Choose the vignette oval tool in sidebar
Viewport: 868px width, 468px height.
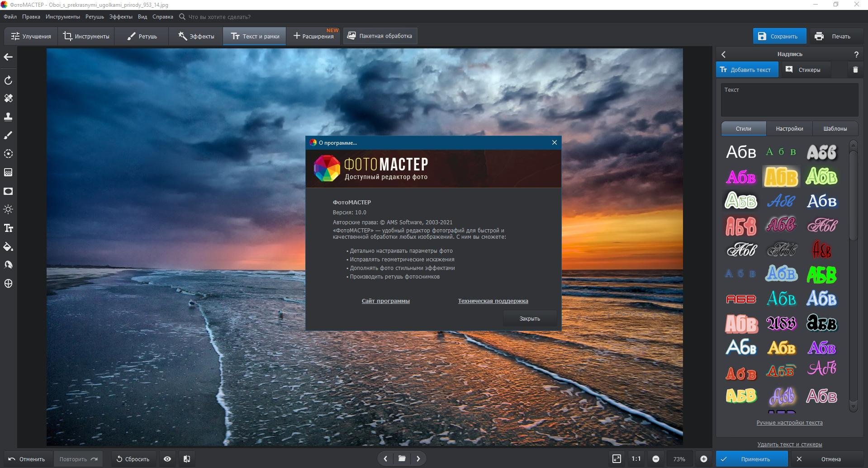8,191
